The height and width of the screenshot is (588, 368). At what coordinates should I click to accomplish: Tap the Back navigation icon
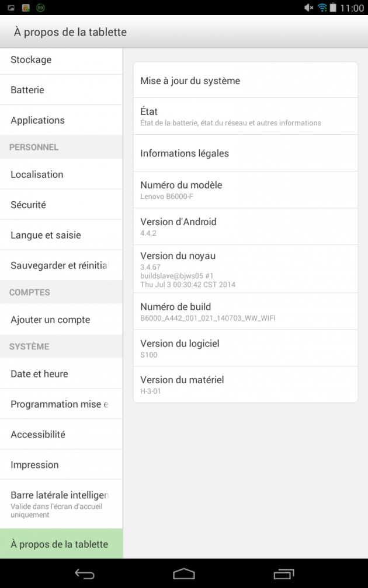point(85,574)
